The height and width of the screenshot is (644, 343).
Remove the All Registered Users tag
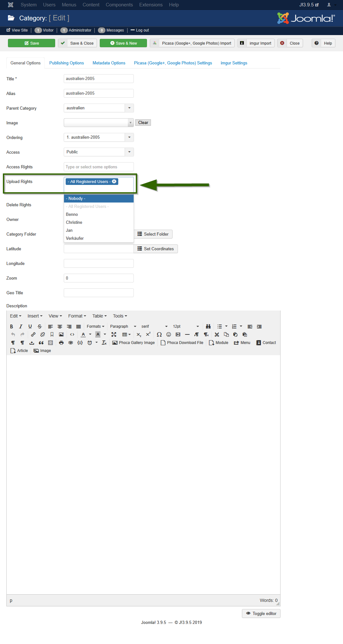click(x=114, y=181)
